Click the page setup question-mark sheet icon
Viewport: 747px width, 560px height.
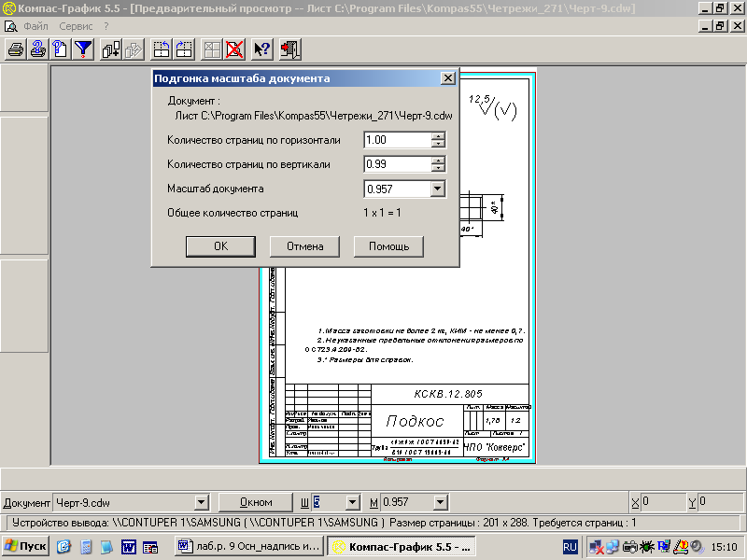(61, 49)
